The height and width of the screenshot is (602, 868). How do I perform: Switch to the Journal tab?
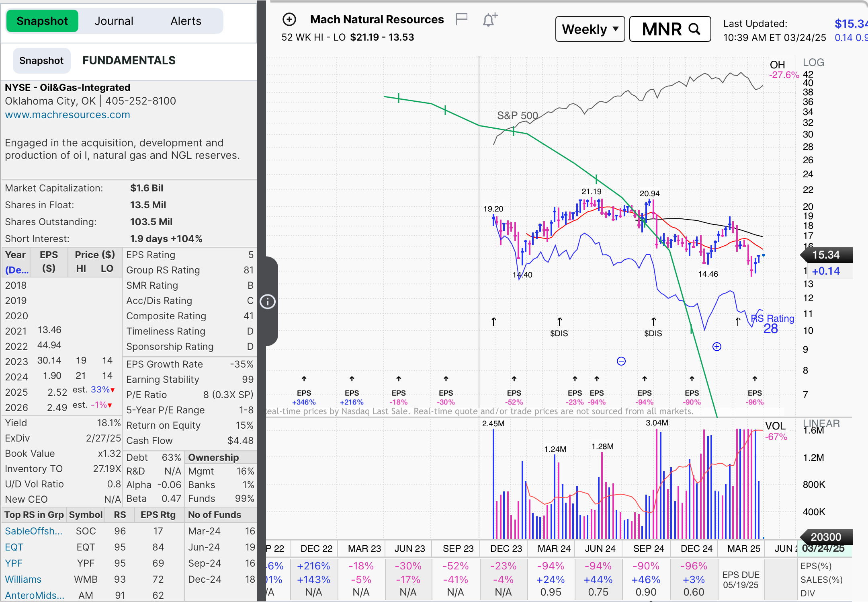(114, 21)
